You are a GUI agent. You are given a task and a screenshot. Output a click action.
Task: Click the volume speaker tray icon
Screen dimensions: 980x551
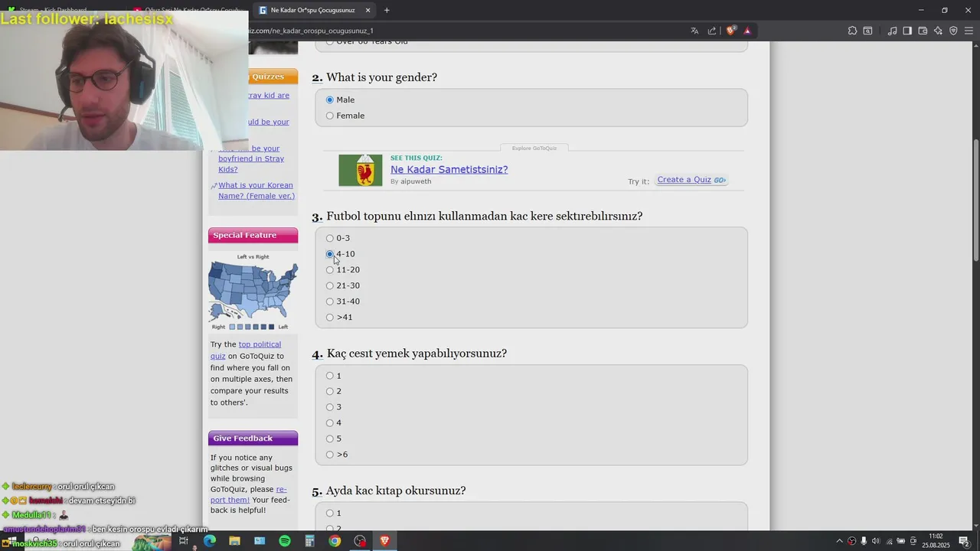click(876, 541)
